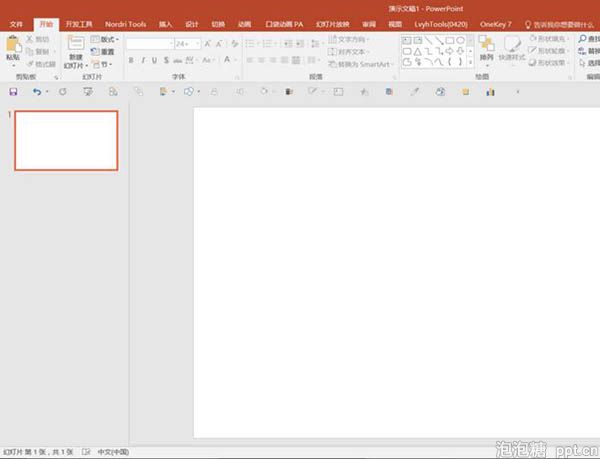Screen dimensions: 600x459
Task: Switch to the OneKey 7 tab
Action: click(x=496, y=24)
